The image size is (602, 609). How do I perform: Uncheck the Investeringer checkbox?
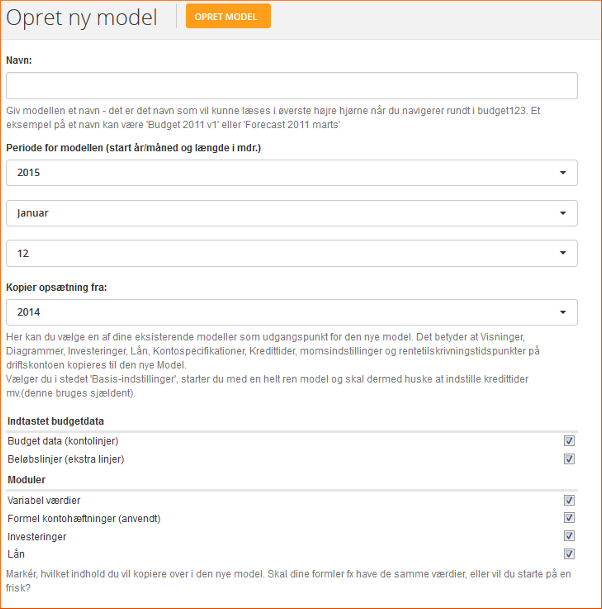(569, 536)
